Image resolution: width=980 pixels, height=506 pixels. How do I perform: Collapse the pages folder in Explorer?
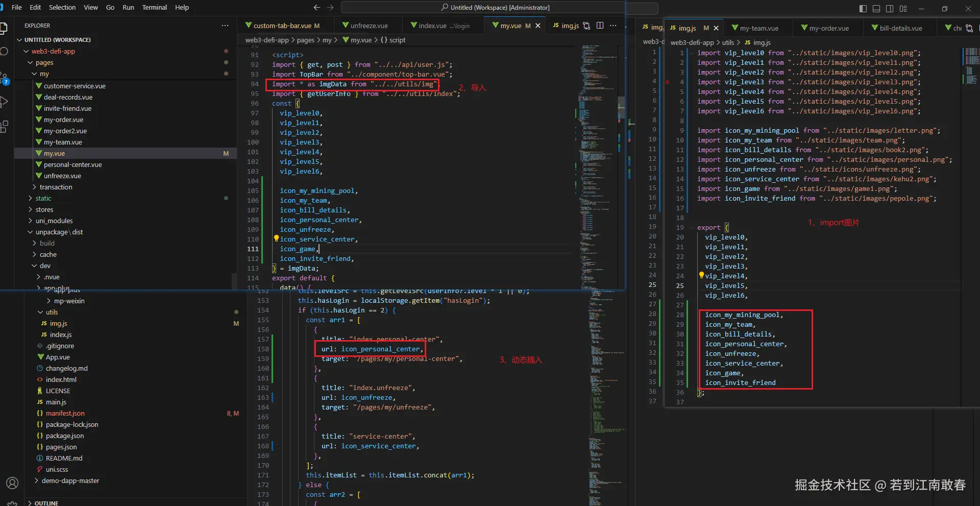(x=30, y=62)
